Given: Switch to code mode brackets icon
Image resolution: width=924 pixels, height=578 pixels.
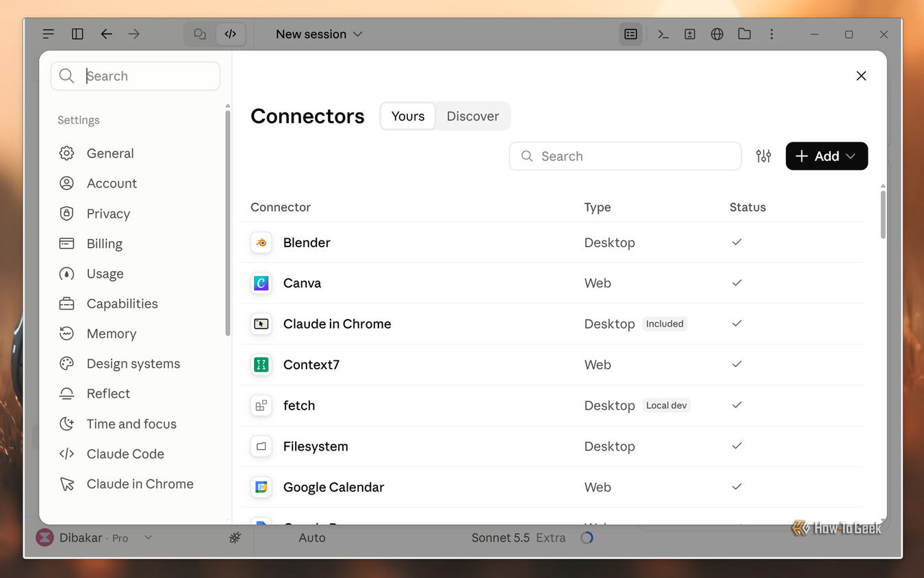Looking at the screenshot, I should coord(231,34).
